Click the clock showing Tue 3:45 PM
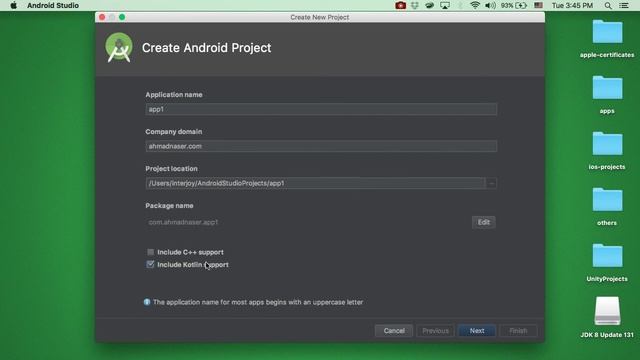 [x=572, y=5]
